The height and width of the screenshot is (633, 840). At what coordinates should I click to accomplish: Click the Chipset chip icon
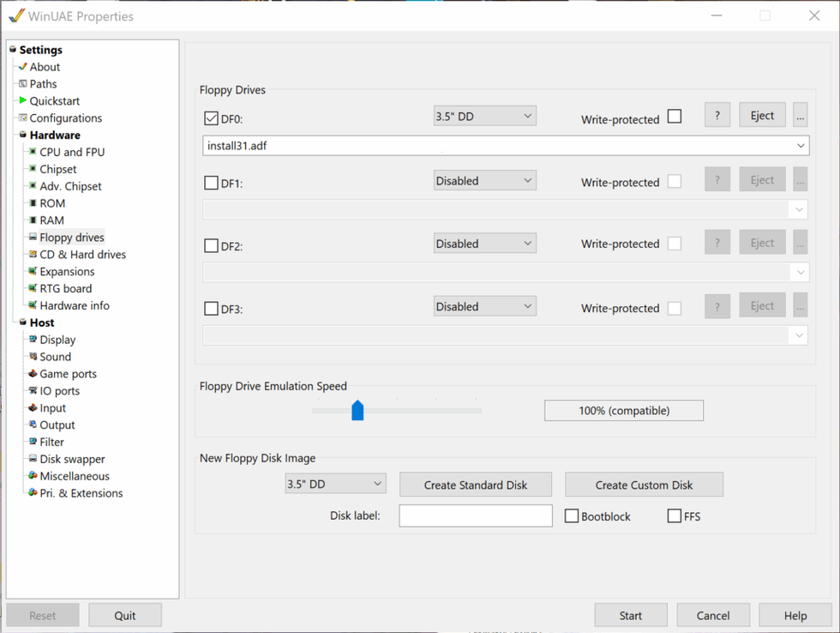[x=33, y=169]
